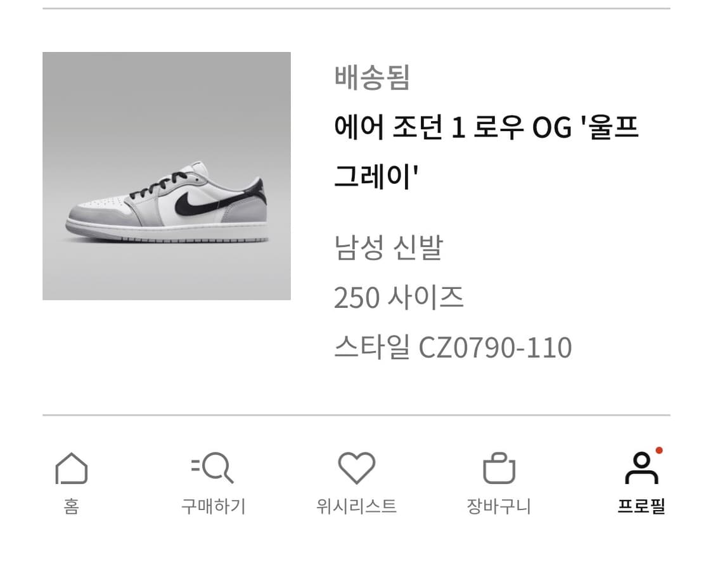This screenshot has width=713, height=588.
Task: Tap the 남성 신발 category label
Action: click(390, 248)
